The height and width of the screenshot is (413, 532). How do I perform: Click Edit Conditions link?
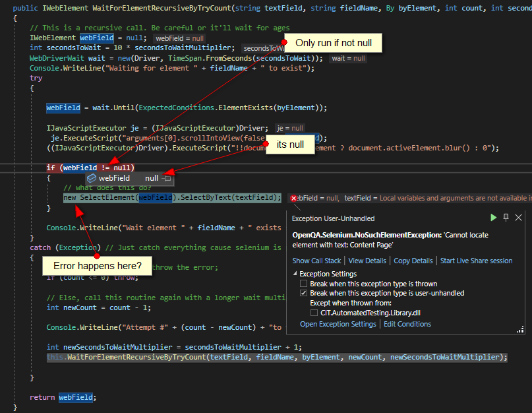(x=407, y=324)
